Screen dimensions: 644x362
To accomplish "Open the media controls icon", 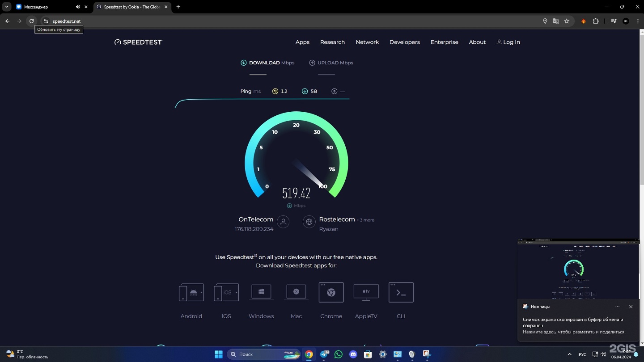I will pos(614,21).
